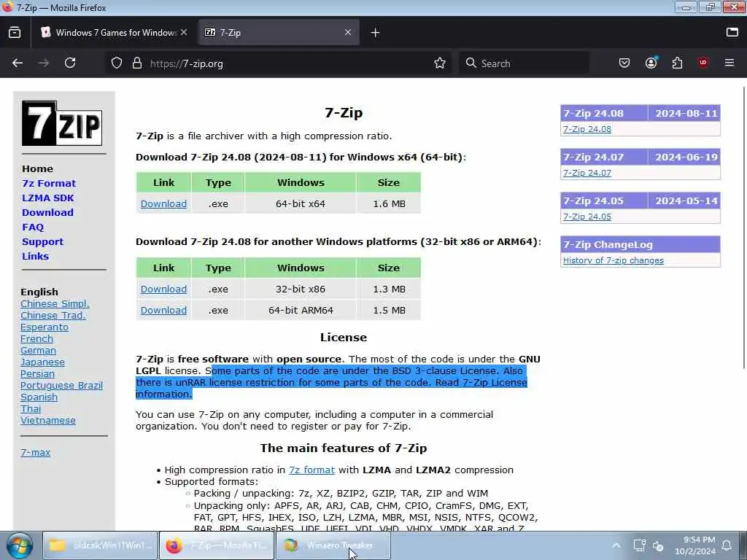
Task: Switch language to French
Action: click(x=36, y=338)
